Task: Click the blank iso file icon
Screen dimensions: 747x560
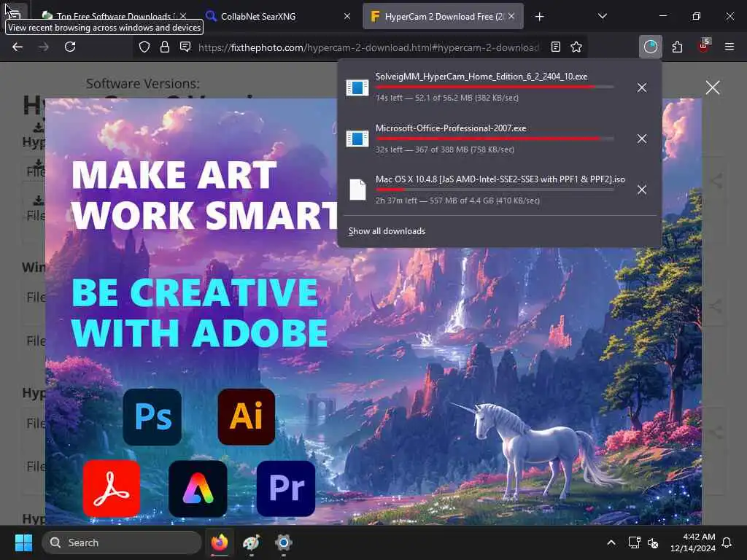Action: 357,190
